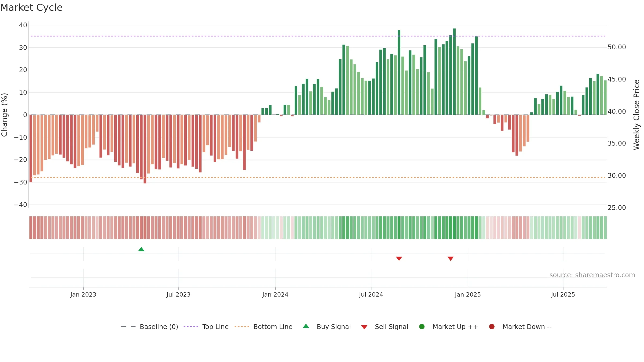644x362 pixels.
Task: Click the −40 tick on the Change axis
Action: [21, 205]
